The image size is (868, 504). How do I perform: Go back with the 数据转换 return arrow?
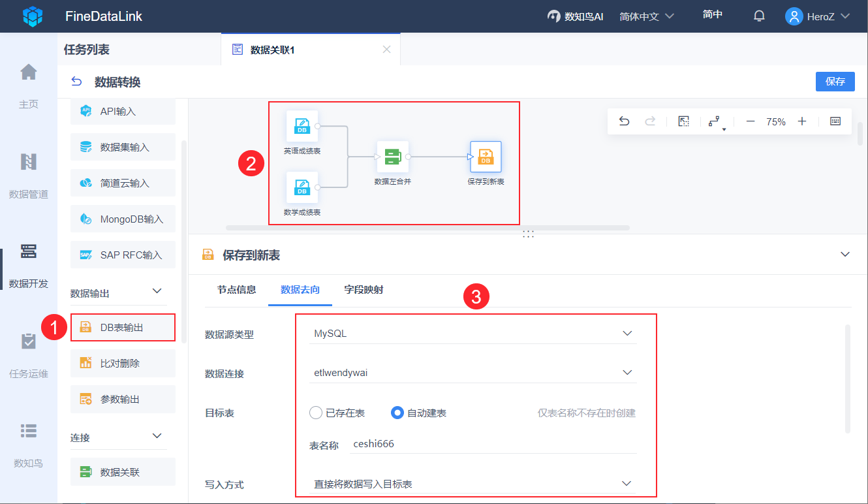coord(76,82)
